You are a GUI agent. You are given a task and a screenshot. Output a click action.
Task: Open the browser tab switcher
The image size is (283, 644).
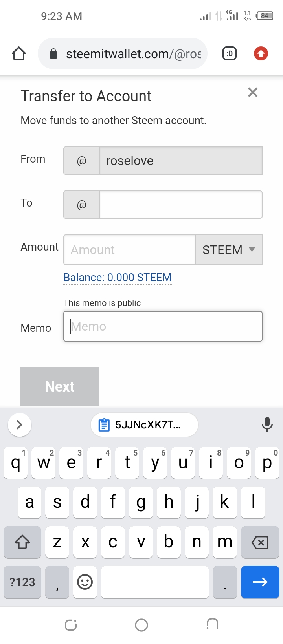[x=230, y=53]
